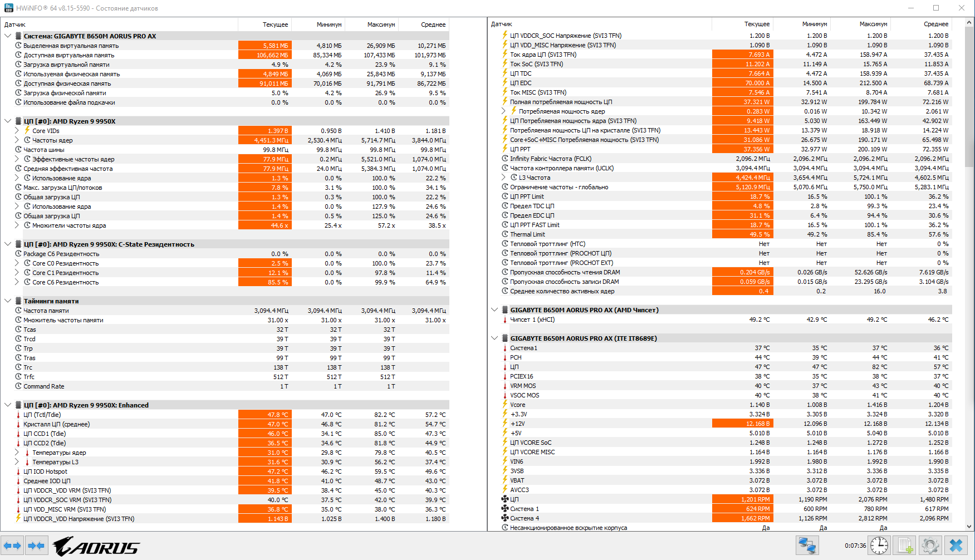Click the thermometer icon of ЦП IOD Hotspot
The height and width of the screenshot is (560, 975).
tap(18, 471)
